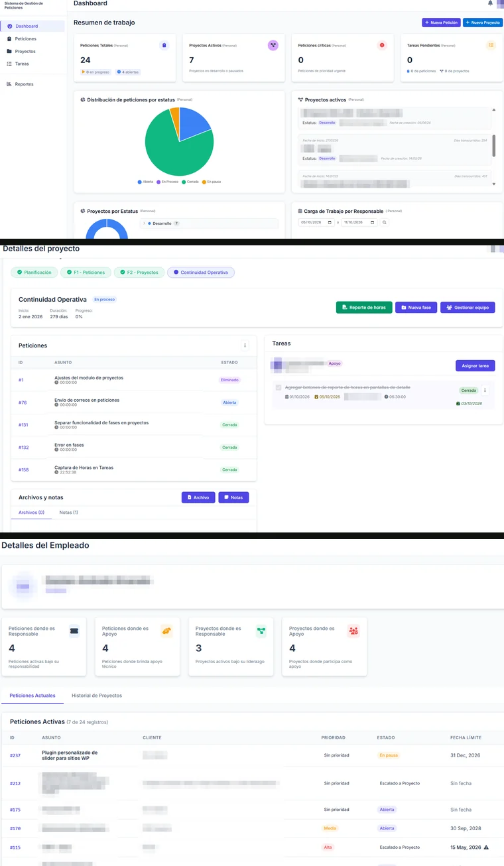504x866 pixels.
Task: Open petition link #131
Action: click(23, 425)
